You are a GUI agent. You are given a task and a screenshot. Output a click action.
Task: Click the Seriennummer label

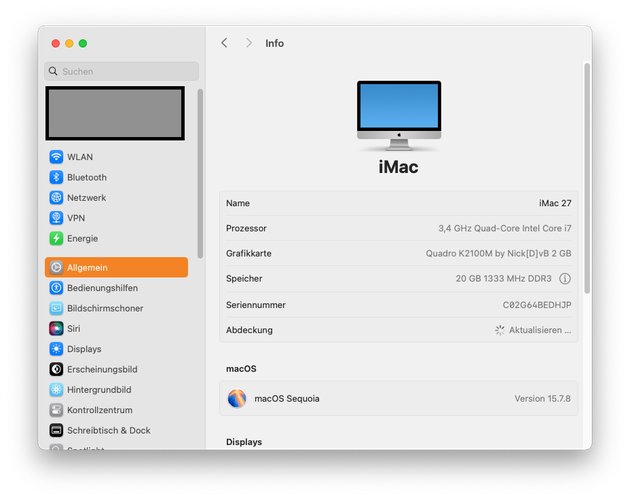[256, 305]
